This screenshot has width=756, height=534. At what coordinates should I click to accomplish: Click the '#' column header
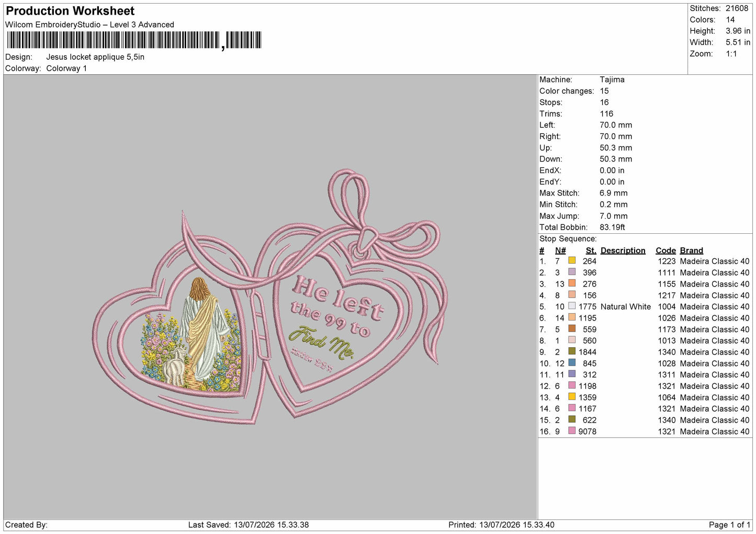coord(542,251)
